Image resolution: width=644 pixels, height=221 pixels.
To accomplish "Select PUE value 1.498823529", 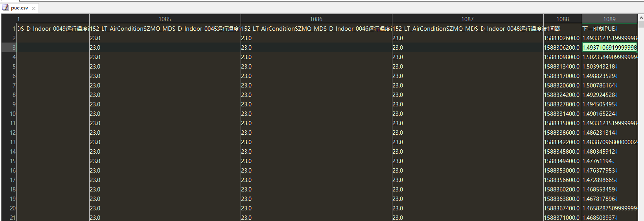I will click(x=609, y=76).
